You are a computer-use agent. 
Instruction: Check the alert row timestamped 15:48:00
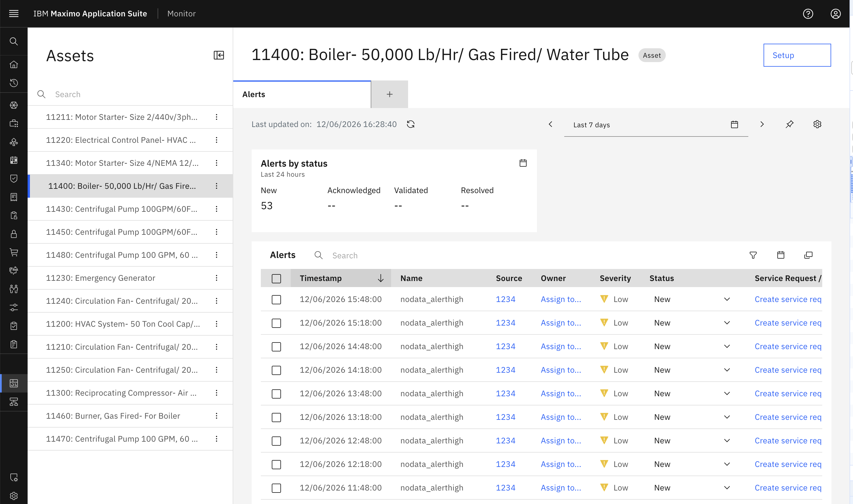(x=276, y=299)
